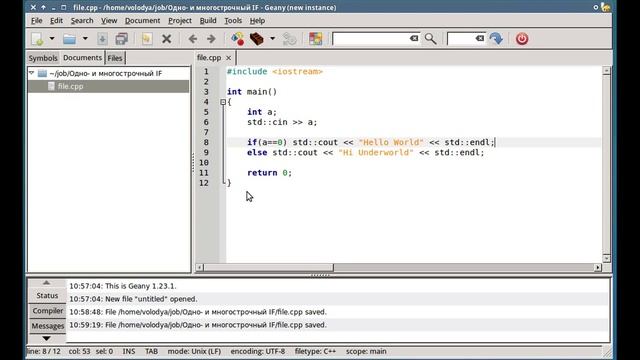Open the Messages tab
640x360 pixels.
pyautogui.click(x=48, y=326)
